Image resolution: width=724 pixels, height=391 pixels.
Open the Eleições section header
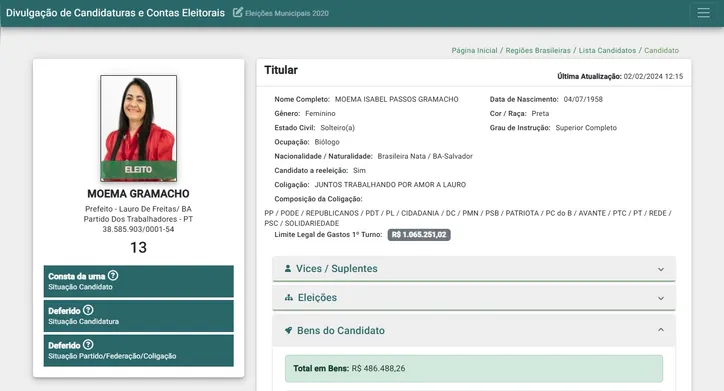tap(474, 298)
